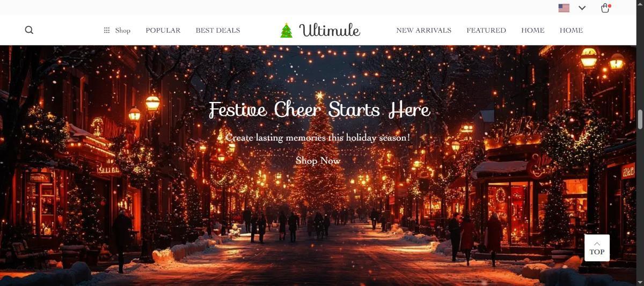644x286 pixels.
Task: Open the search magnifier icon
Action: (x=29, y=30)
